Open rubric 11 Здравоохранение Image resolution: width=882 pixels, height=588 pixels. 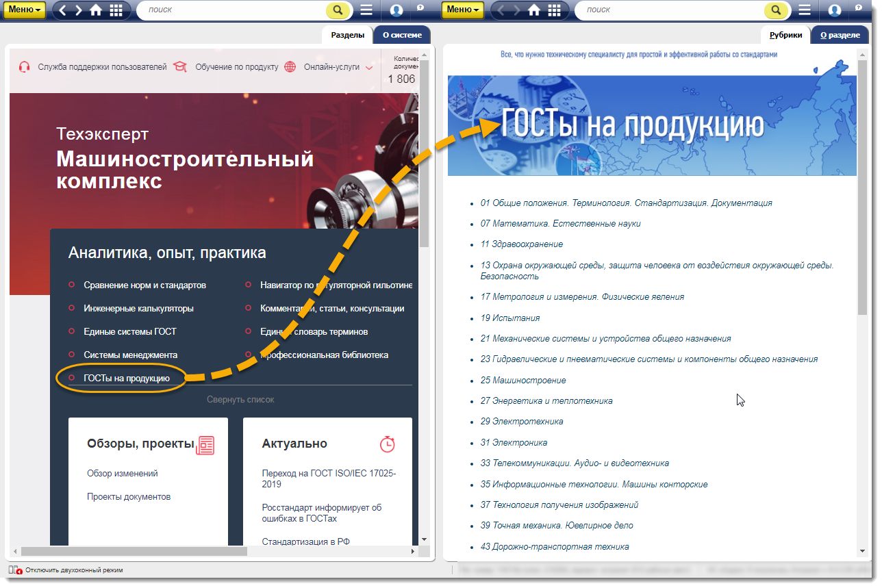[522, 244]
